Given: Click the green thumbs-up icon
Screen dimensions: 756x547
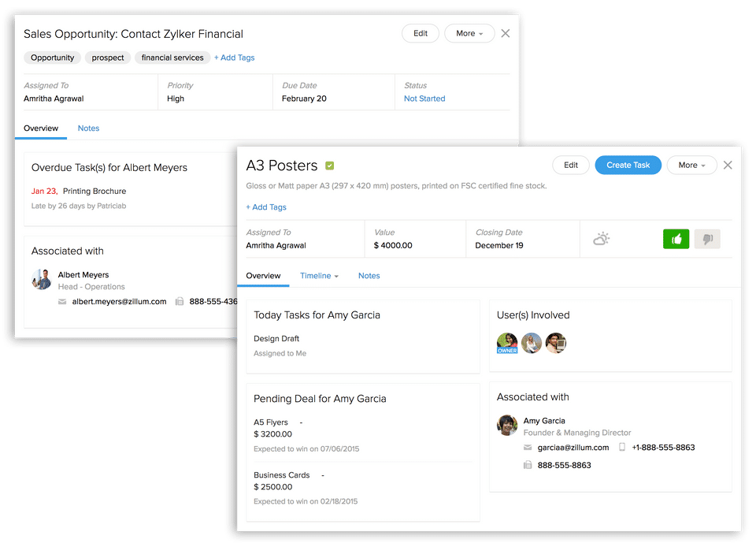Looking at the screenshot, I should [676, 239].
